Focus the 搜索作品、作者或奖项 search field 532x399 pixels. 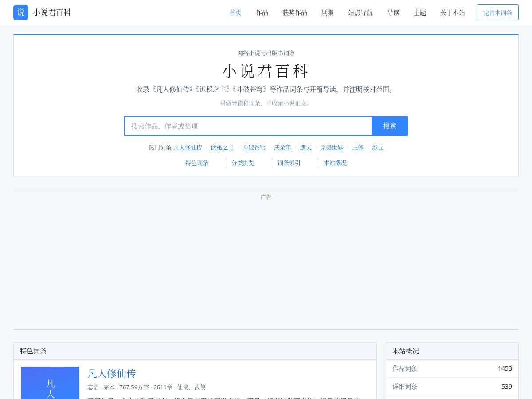(x=248, y=126)
